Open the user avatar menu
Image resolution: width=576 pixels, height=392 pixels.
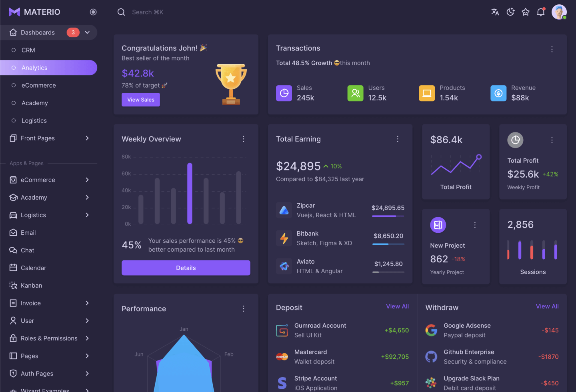click(x=559, y=12)
